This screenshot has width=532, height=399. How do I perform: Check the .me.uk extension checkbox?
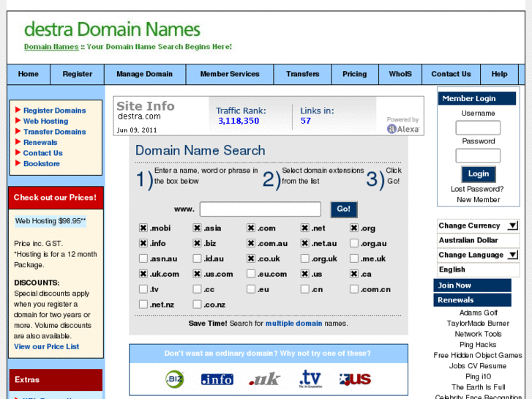[354, 258]
